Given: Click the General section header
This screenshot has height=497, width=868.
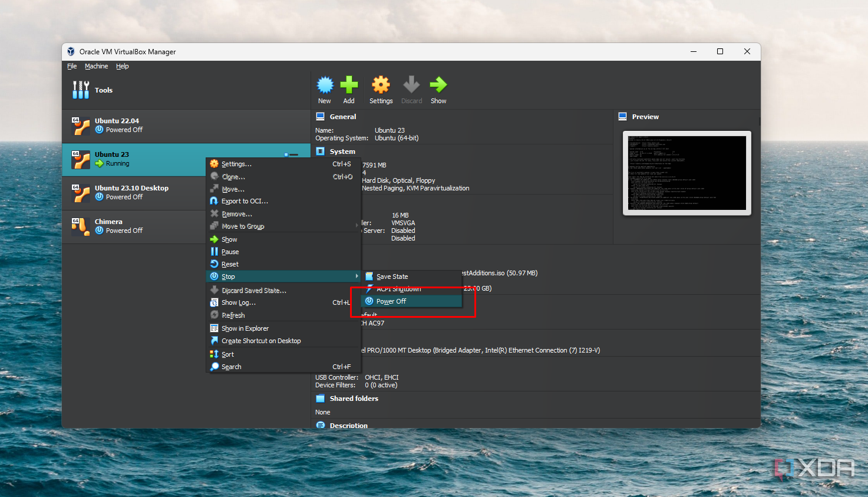Looking at the screenshot, I should coord(343,117).
